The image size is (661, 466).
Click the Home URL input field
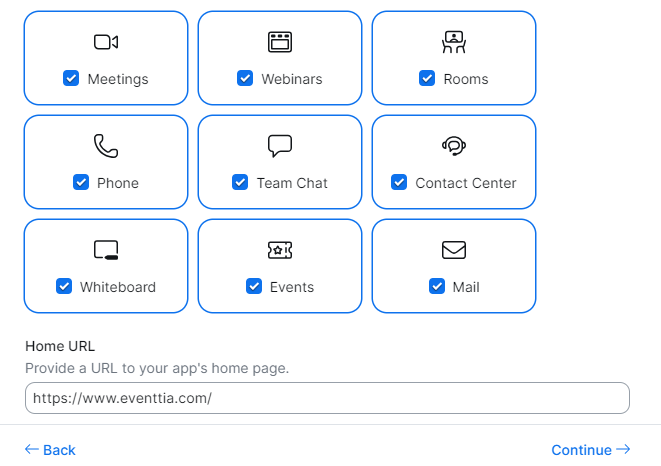[x=327, y=398]
